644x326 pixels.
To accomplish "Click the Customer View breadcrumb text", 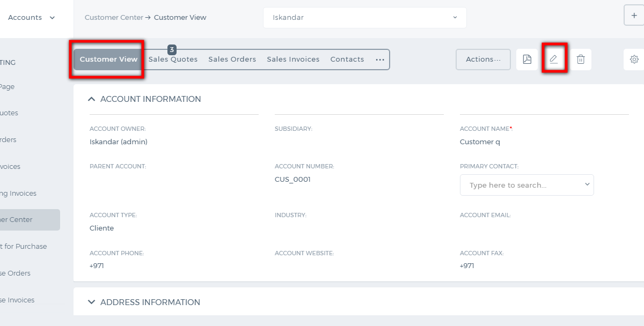I will 180,18.
